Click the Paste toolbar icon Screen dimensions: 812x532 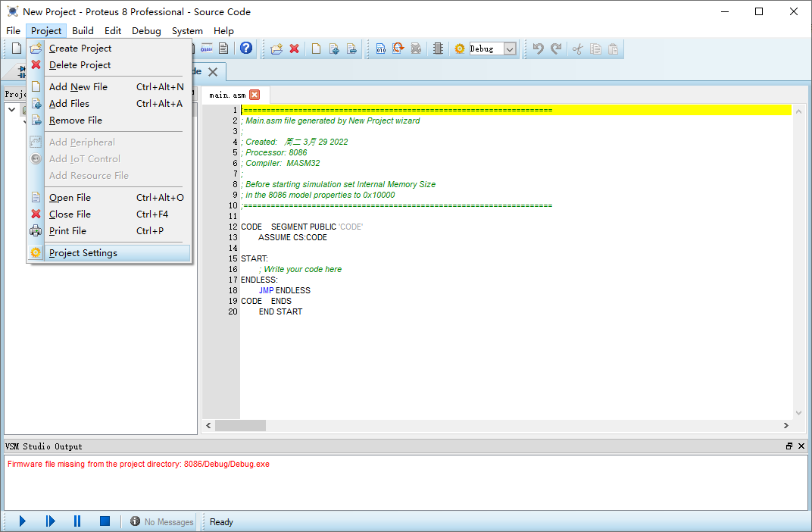tap(612, 48)
